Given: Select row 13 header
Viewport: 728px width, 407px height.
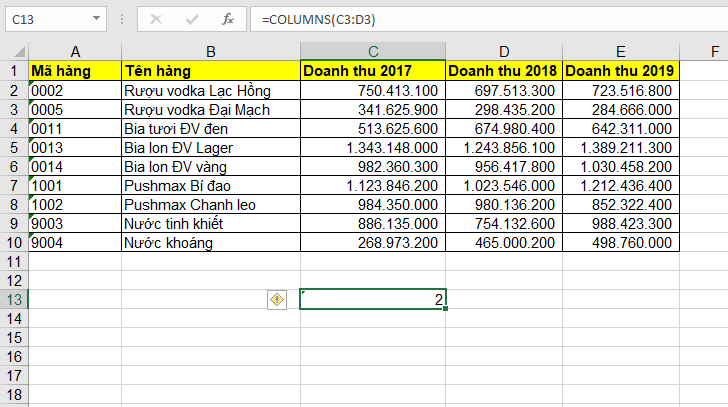Looking at the screenshot, I should pyautogui.click(x=14, y=299).
